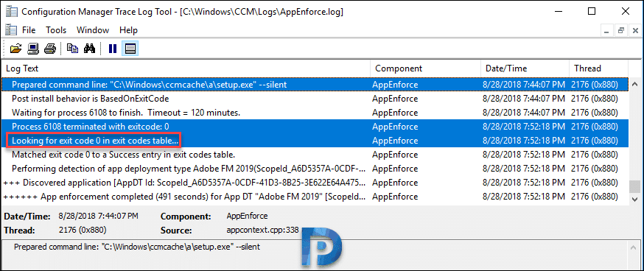Screen dimensions: 644x271
Task: Sort by the Component column header
Action: [425, 68]
